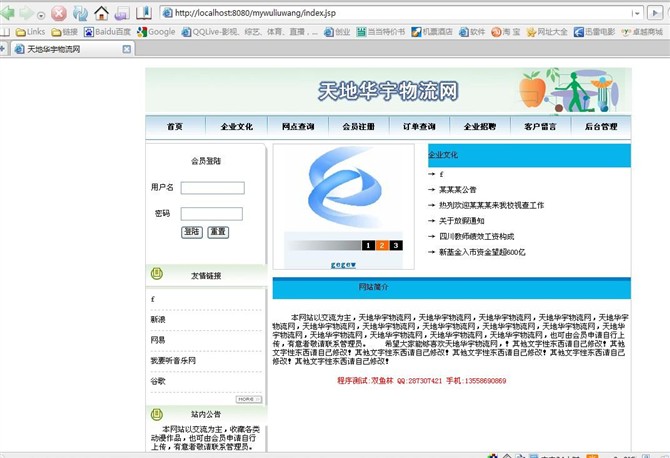
Task: Open the 企业文化 navigation item
Action: click(237, 126)
